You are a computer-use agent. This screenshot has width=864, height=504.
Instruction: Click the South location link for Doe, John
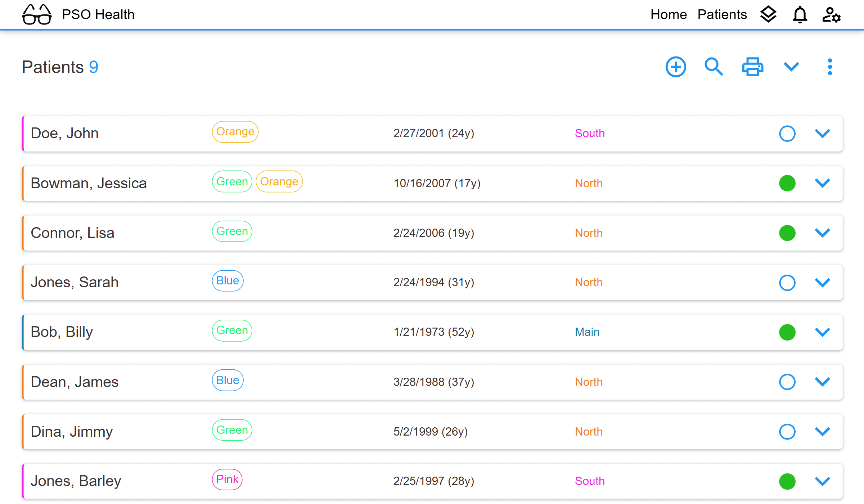[x=589, y=134]
